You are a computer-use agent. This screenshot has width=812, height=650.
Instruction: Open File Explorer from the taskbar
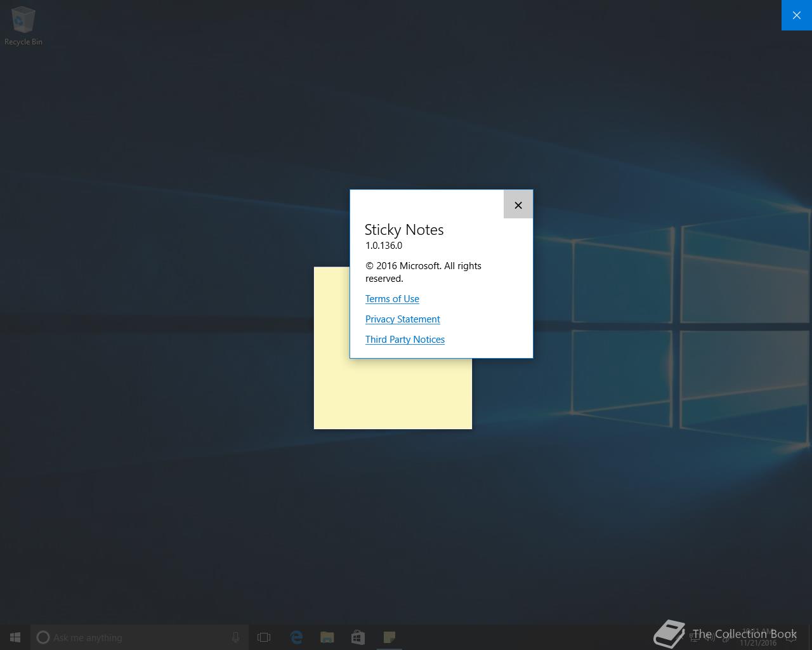[327, 637]
